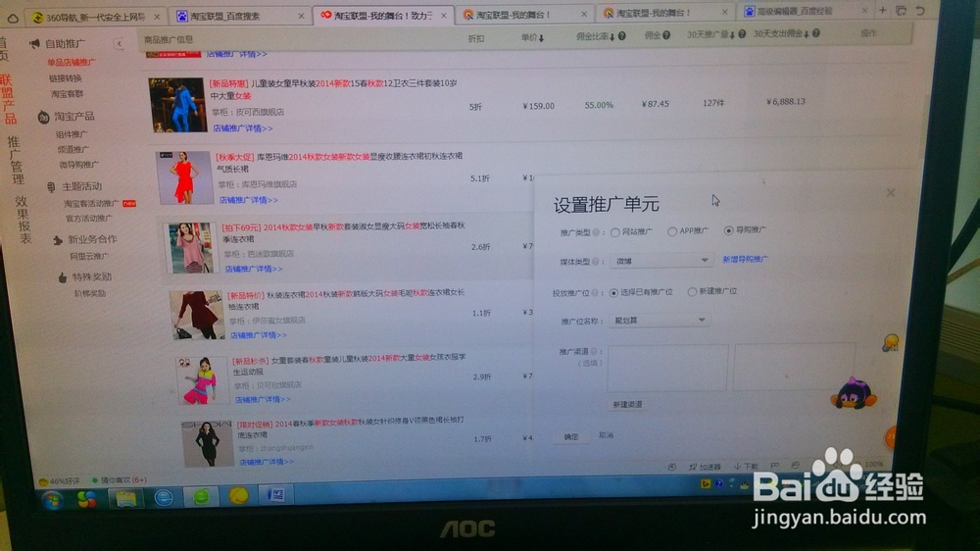Click the 淘宝产品 section icon
The height and width of the screenshot is (551, 980).
coord(43,117)
